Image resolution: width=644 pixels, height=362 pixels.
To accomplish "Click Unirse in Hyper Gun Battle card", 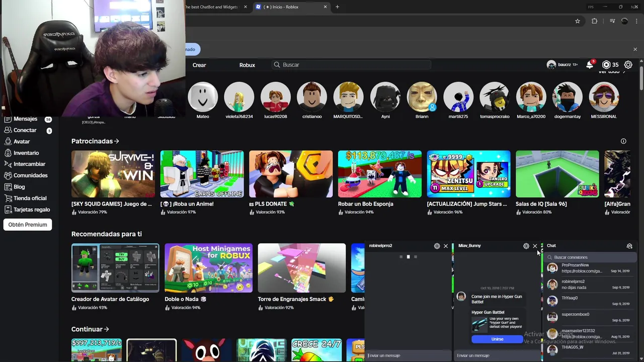I will pyautogui.click(x=497, y=339).
